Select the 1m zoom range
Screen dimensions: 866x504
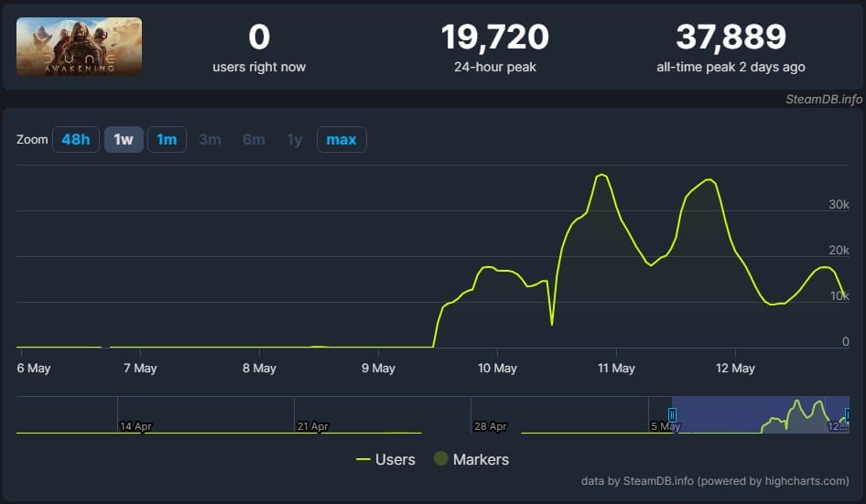pos(167,140)
